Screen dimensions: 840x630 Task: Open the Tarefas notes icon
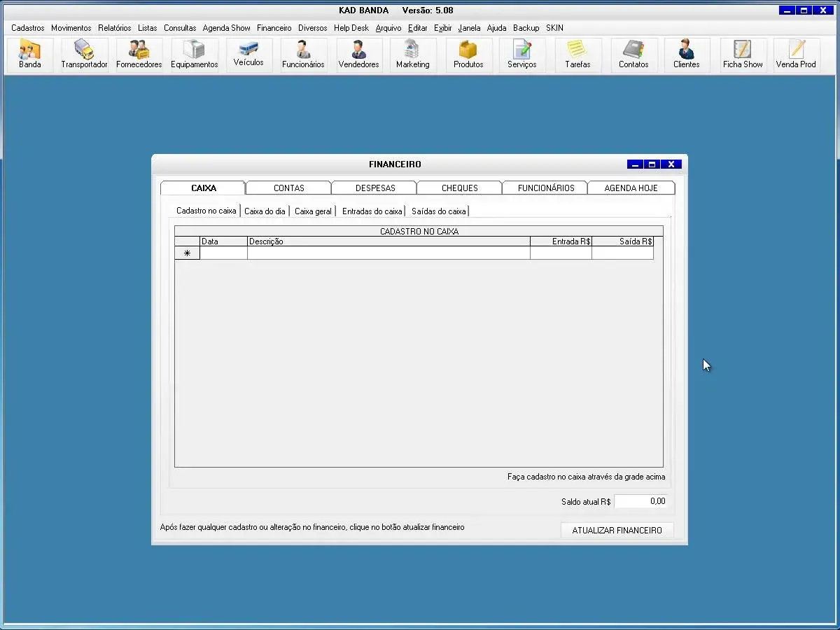point(577,55)
